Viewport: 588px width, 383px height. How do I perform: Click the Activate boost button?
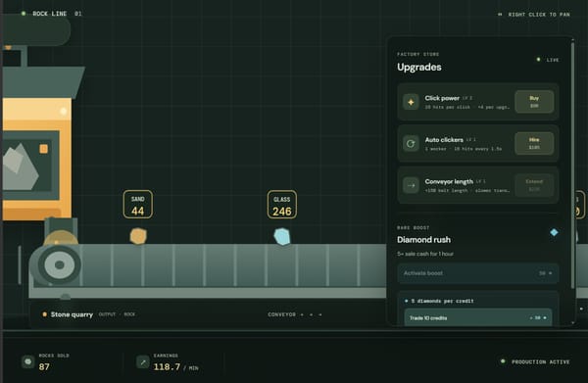[x=478, y=273]
